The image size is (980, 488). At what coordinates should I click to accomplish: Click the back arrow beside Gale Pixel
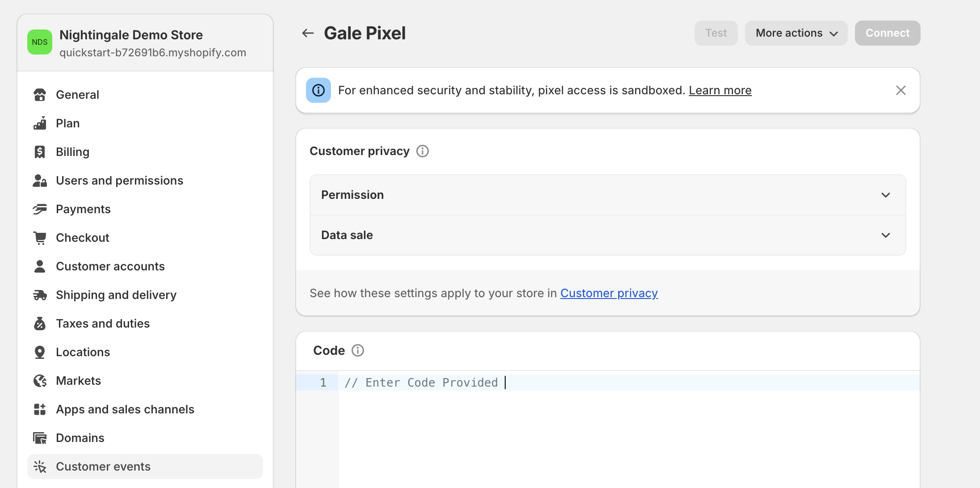coord(308,33)
